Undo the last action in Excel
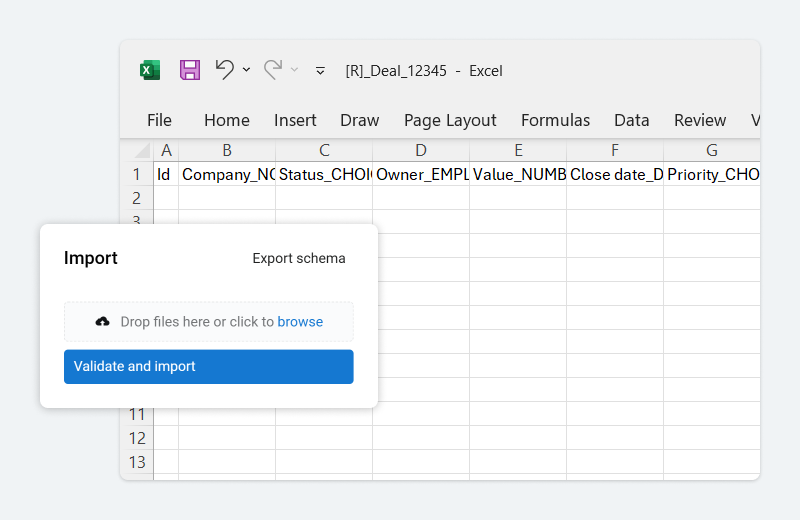800x520 pixels. pyautogui.click(x=224, y=69)
